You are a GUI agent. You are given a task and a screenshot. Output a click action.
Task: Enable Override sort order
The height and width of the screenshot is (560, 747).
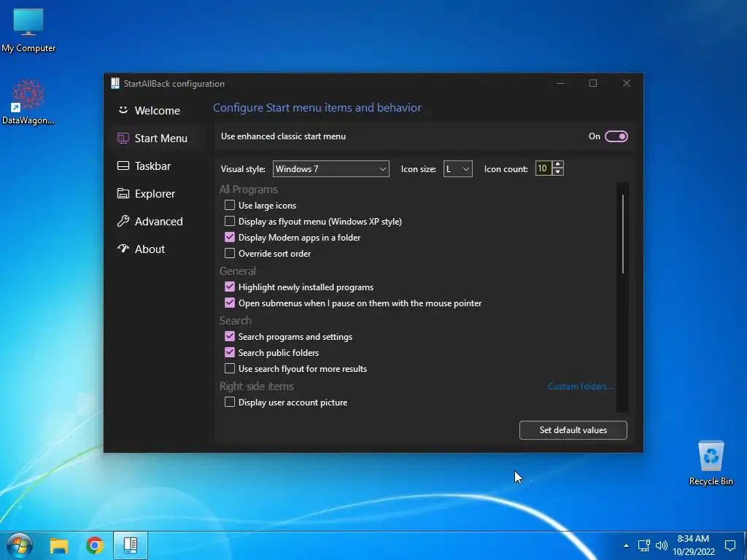(230, 253)
